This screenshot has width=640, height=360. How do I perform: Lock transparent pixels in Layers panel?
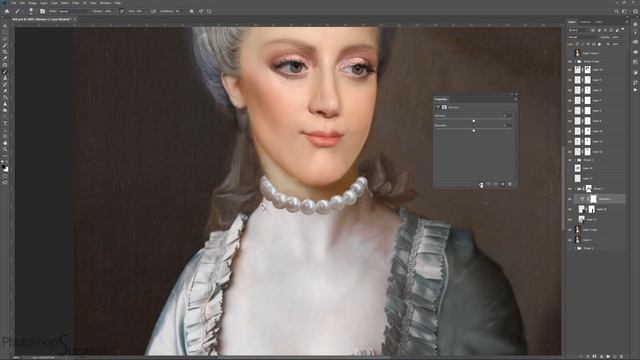pos(578,44)
